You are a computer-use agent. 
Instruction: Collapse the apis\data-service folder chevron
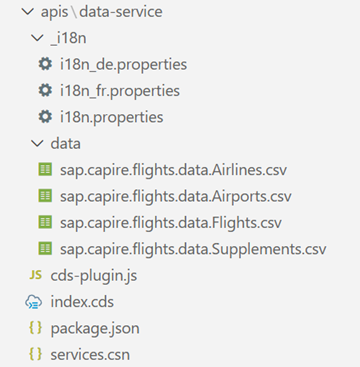[x=27, y=12]
